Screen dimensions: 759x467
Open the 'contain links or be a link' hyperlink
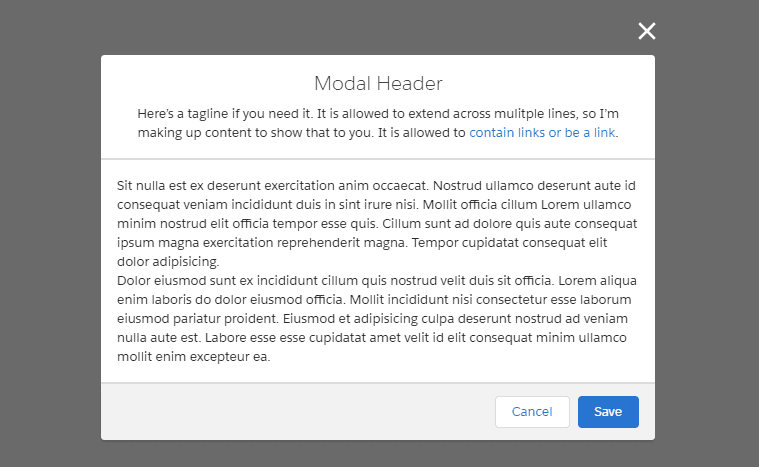pos(542,133)
